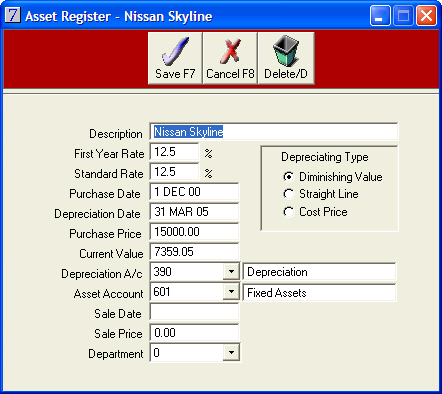Image resolution: width=442 pixels, height=394 pixels.
Task: Close the Asset Register window
Action: (x=426, y=16)
